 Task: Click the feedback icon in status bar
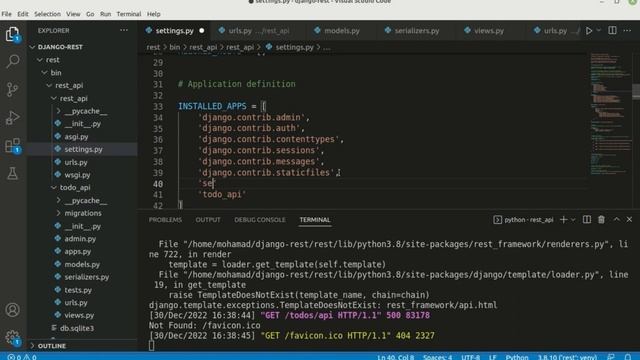[x=611, y=357]
